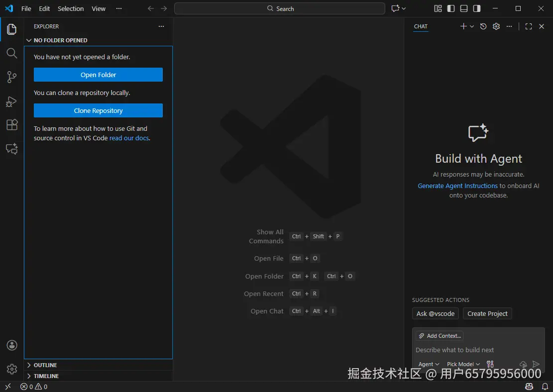Screen dimensions: 553x392
Task: Open chat settings gear icon
Action: 496,26
